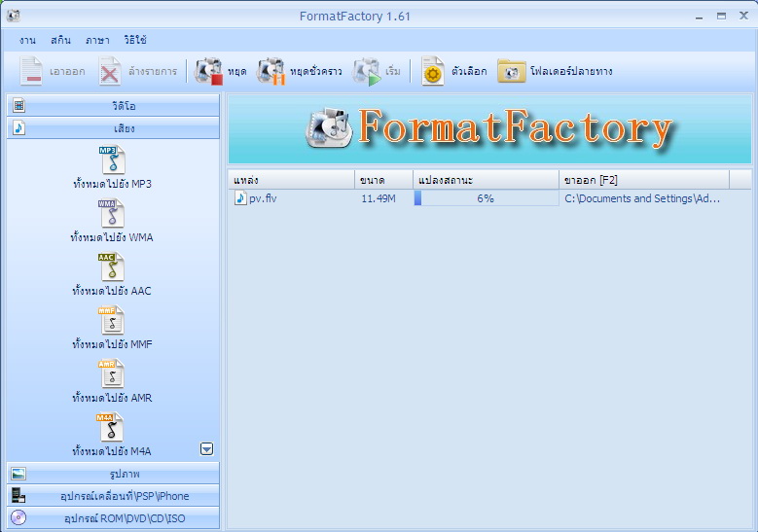Open the ภาษา menu
Screen dimensions: 758x532
coord(97,40)
